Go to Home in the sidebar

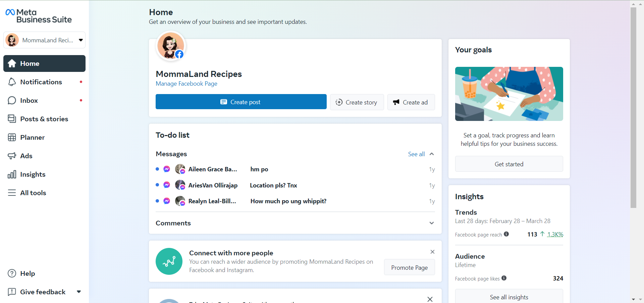tap(44, 63)
